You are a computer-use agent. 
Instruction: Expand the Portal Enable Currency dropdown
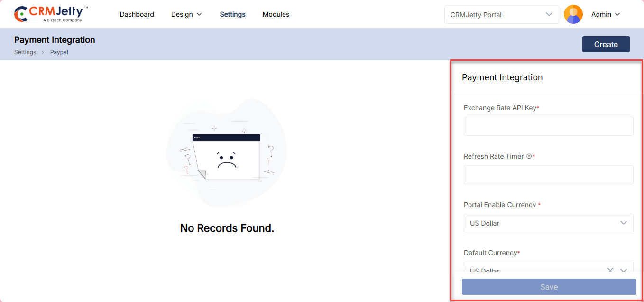coord(548,223)
